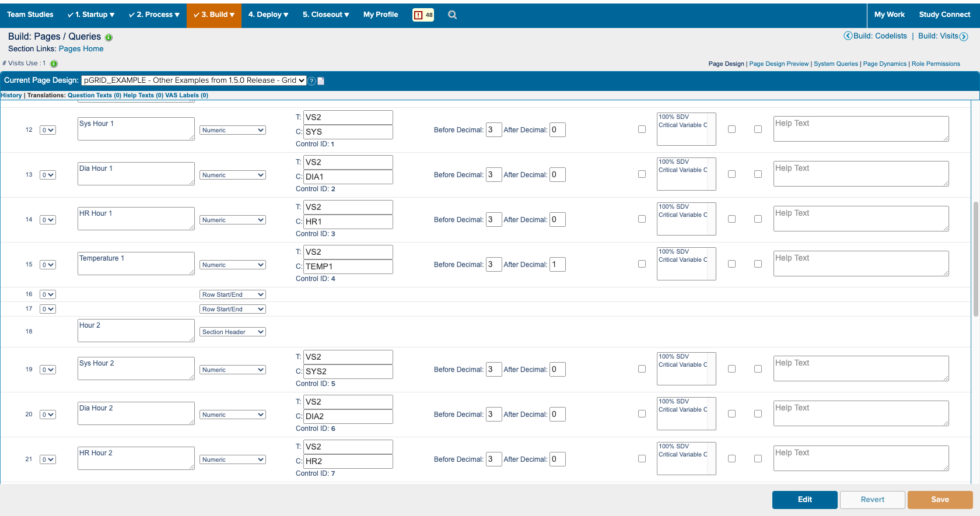
Task: Open the Page Design Preview link
Action: pyautogui.click(x=779, y=64)
